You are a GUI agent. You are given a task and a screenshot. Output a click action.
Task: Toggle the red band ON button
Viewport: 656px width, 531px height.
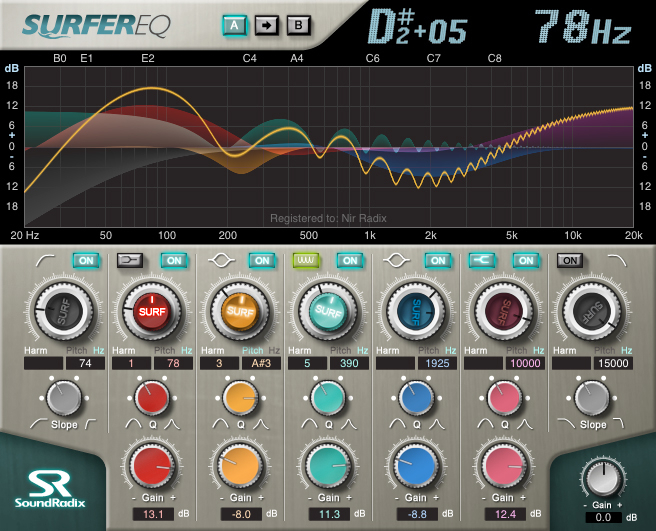(x=174, y=260)
